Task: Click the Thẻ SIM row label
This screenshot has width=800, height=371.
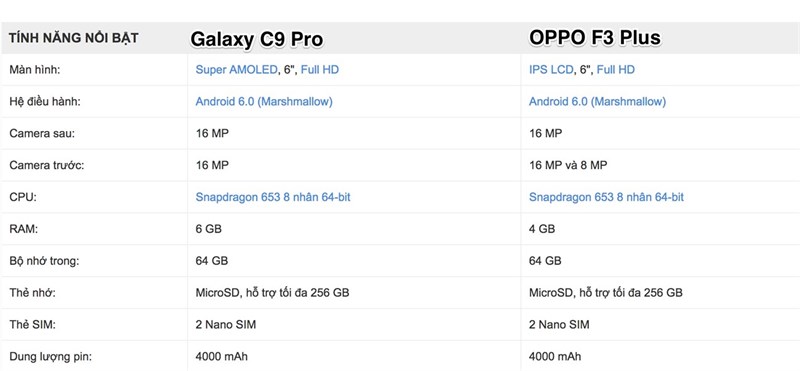Action: [31, 325]
